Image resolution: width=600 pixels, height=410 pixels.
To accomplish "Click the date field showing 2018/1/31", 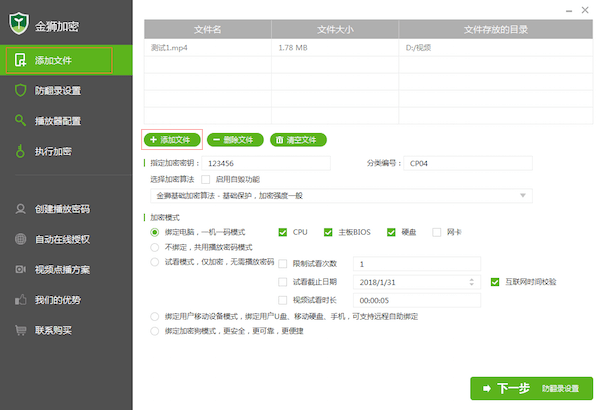I will pos(417,282).
